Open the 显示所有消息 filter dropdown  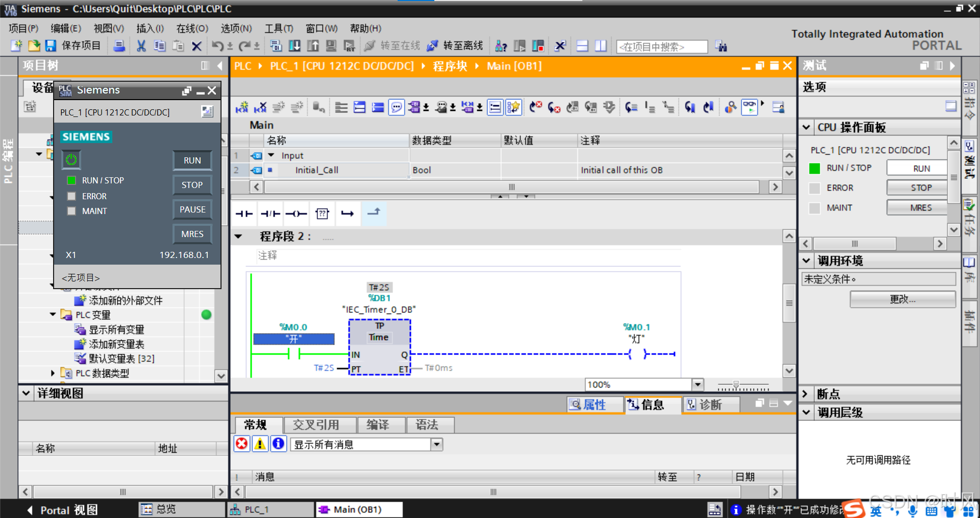click(x=436, y=444)
